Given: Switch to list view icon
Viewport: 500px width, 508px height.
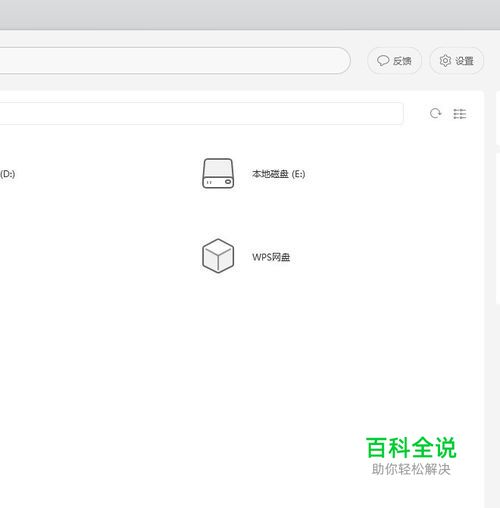Looking at the screenshot, I should pos(460,114).
